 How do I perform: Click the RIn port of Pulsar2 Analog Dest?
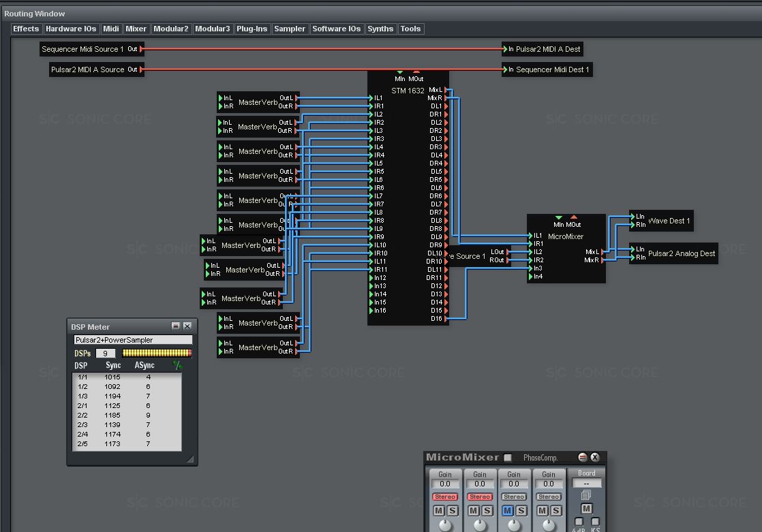click(633, 257)
